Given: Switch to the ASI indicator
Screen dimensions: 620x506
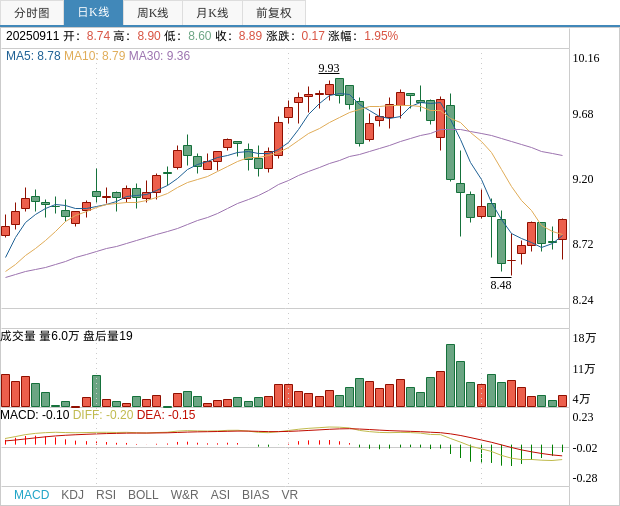Looking at the screenshot, I should [220, 495].
